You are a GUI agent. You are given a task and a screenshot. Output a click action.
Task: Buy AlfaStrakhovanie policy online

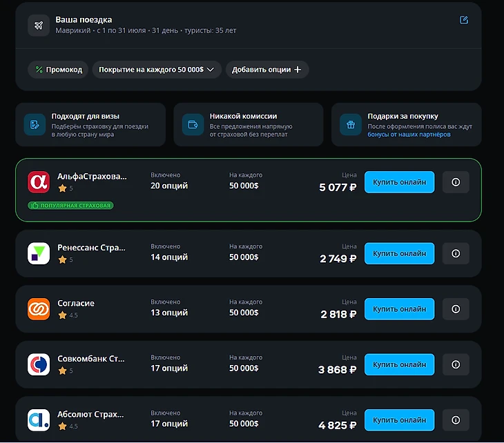pyautogui.click(x=399, y=182)
